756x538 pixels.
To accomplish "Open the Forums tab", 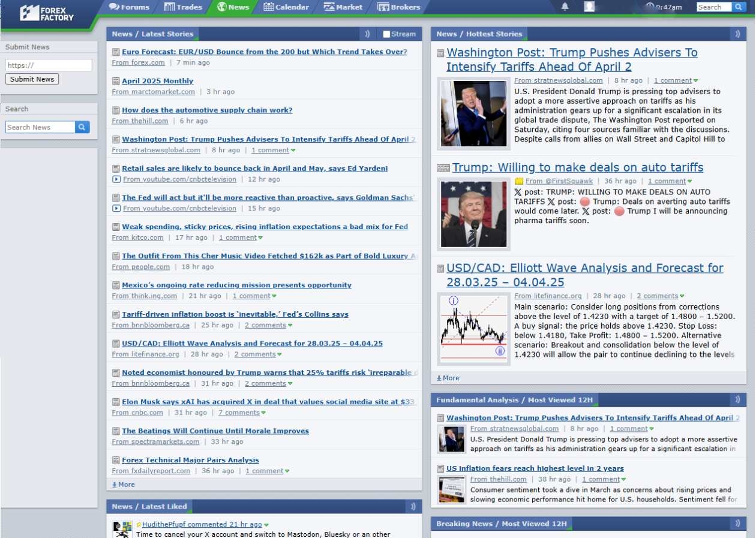I will pyautogui.click(x=129, y=7).
